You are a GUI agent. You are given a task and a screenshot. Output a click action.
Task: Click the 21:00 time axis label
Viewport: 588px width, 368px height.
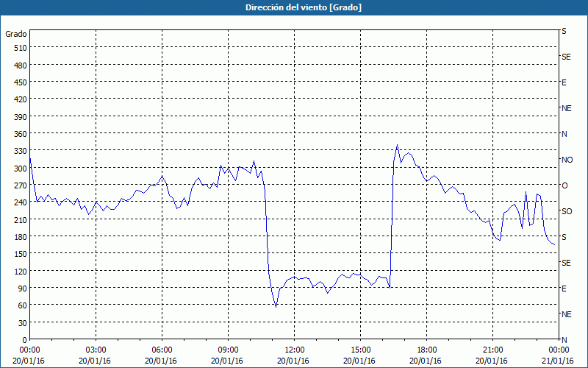pos(492,350)
